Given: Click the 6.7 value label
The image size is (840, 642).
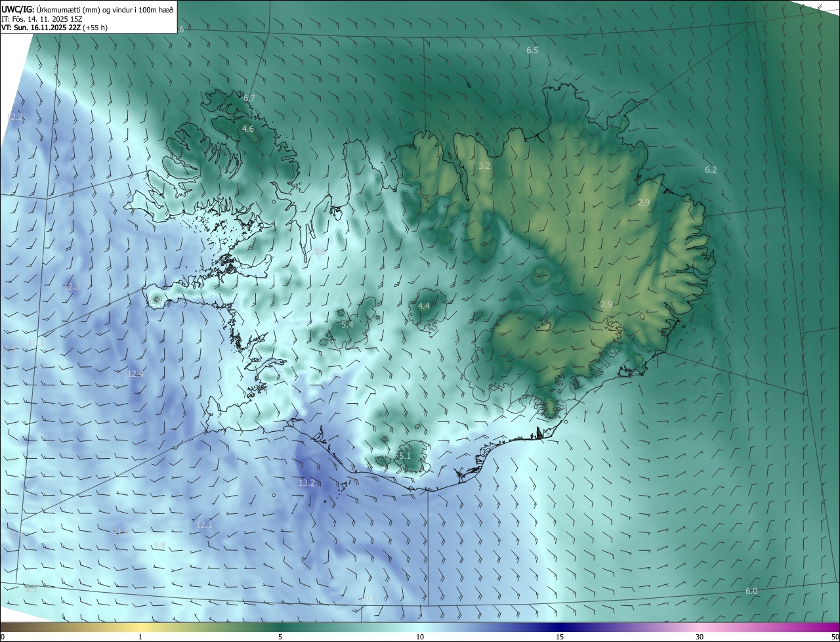Looking at the screenshot, I should pos(249,98).
